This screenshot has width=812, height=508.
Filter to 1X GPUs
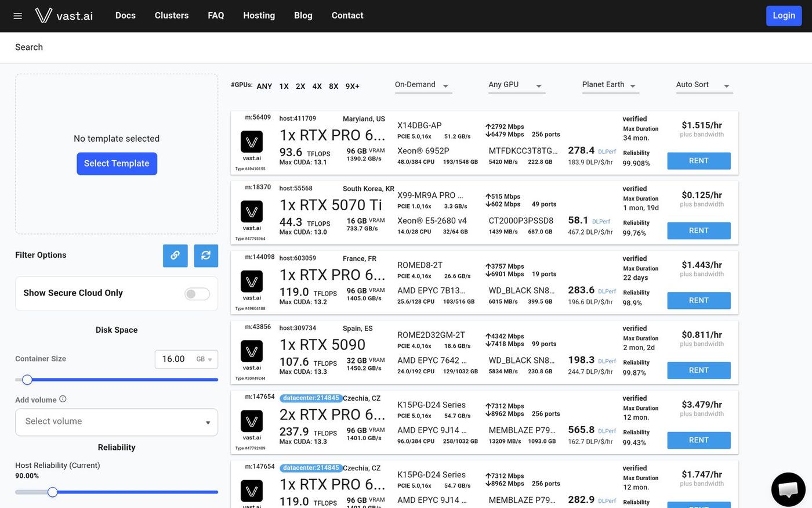click(284, 86)
